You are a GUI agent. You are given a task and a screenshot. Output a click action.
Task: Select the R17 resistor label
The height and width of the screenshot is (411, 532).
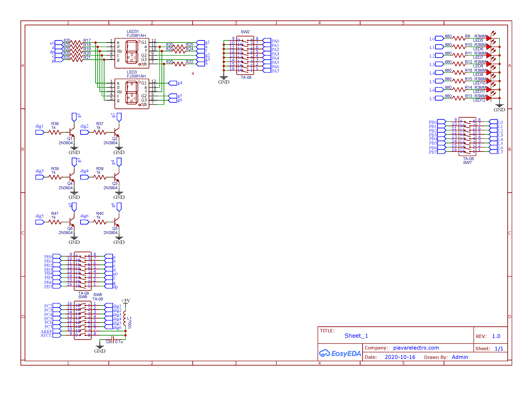[87, 40]
